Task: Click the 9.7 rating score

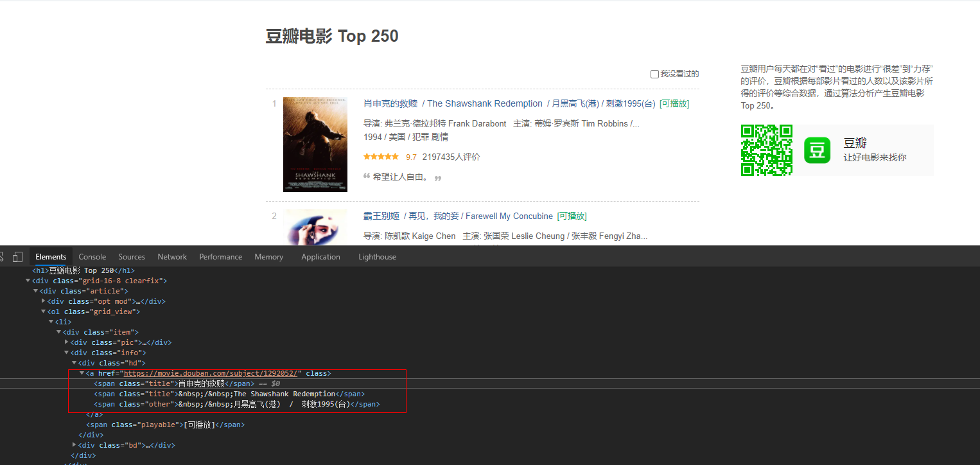Action: 411,157
